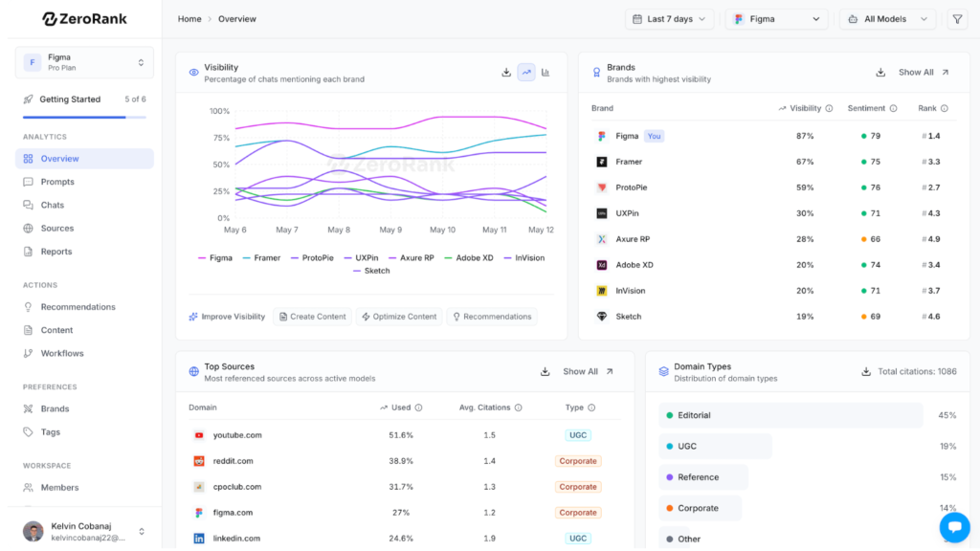Click the Sketch diamond logo icon
The height and width of the screenshot is (551, 980).
(x=602, y=317)
